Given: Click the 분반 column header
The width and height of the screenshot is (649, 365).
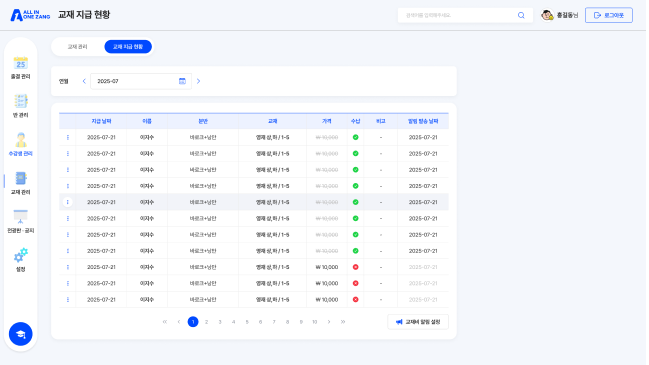Looking at the screenshot, I should 203,121.
